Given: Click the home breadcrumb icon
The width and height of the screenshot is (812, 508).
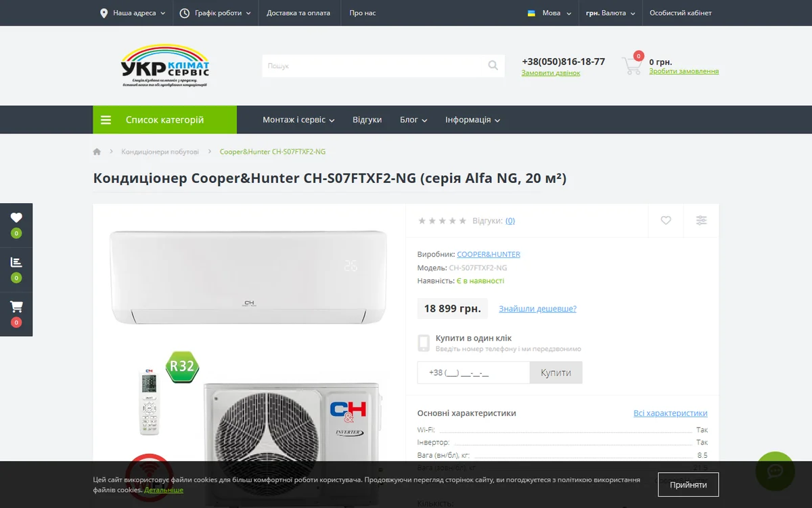Looking at the screenshot, I should pos(97,152).
